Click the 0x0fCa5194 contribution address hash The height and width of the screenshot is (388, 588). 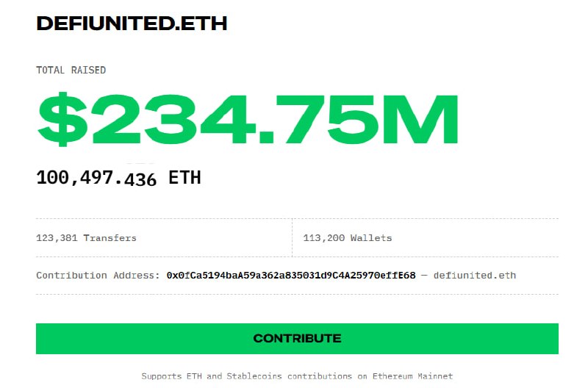291,276
